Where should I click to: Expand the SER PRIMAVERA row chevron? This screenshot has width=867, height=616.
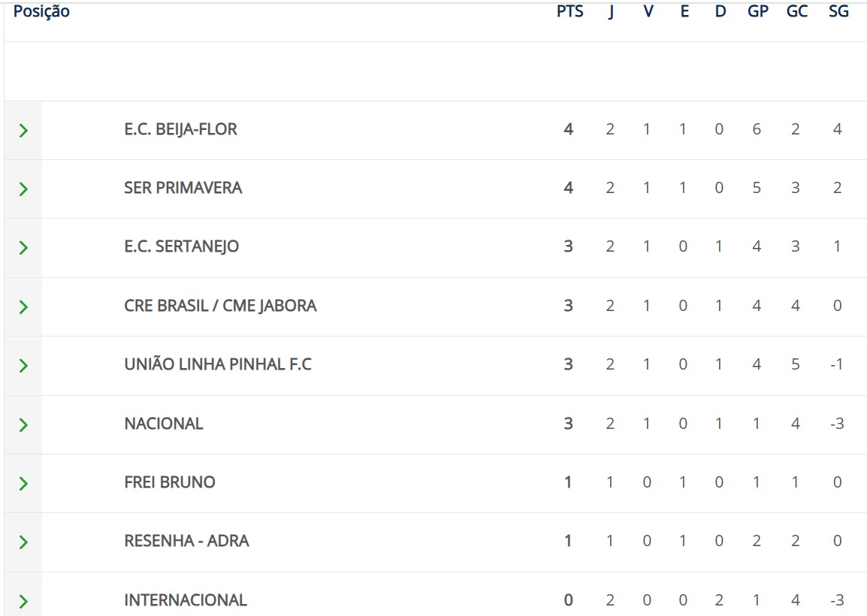coord(23,189)
